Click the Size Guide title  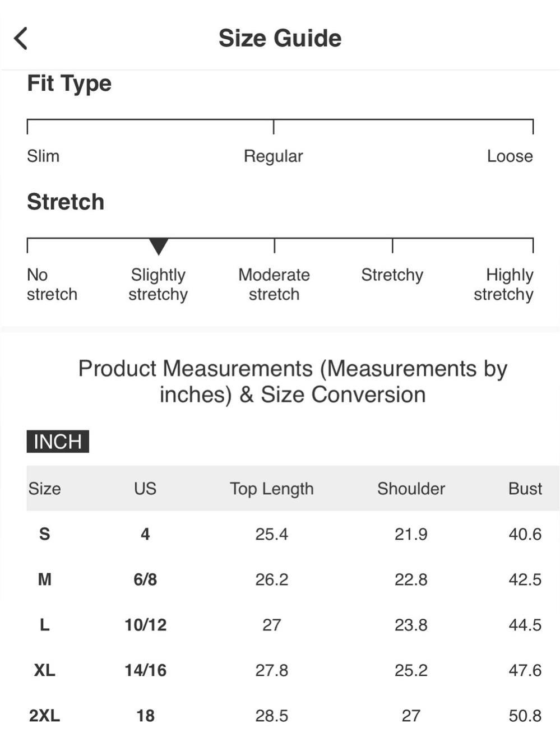(280, 38)
